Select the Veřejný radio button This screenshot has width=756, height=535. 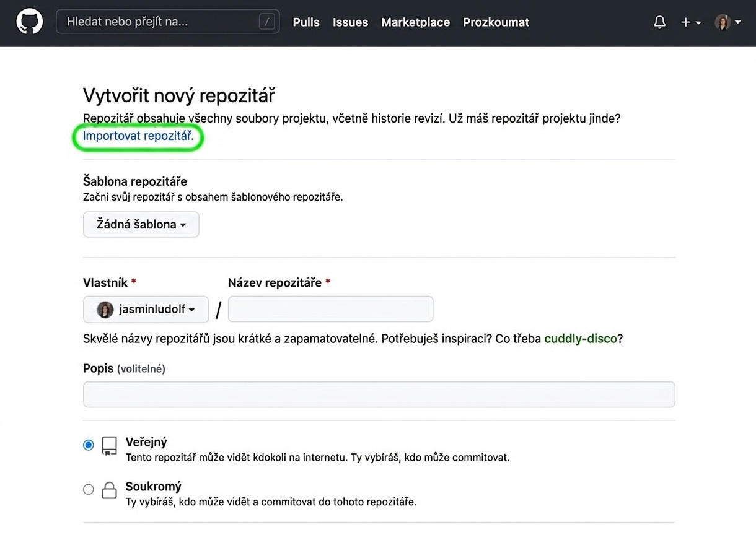pos(89,445)
